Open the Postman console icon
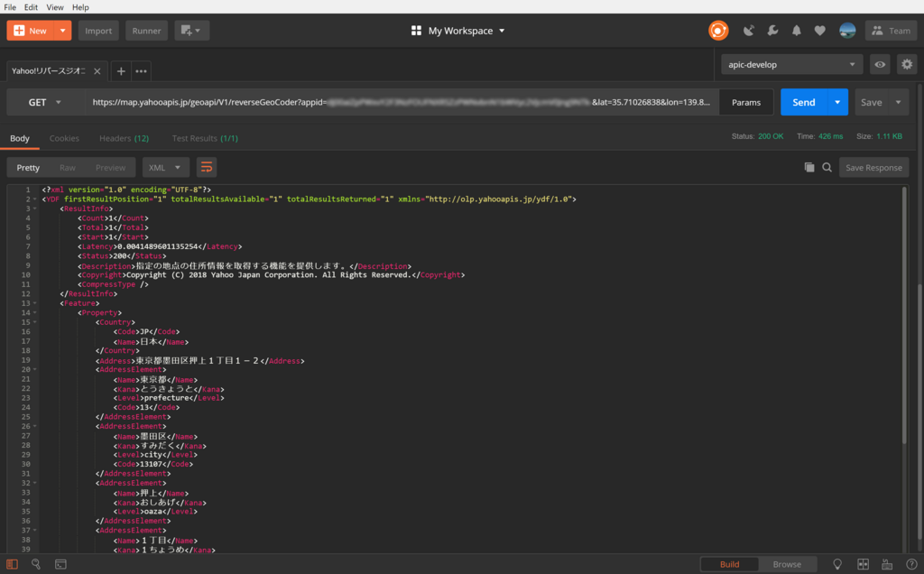This screenshot has width=924, height=574. pos(60,564)
